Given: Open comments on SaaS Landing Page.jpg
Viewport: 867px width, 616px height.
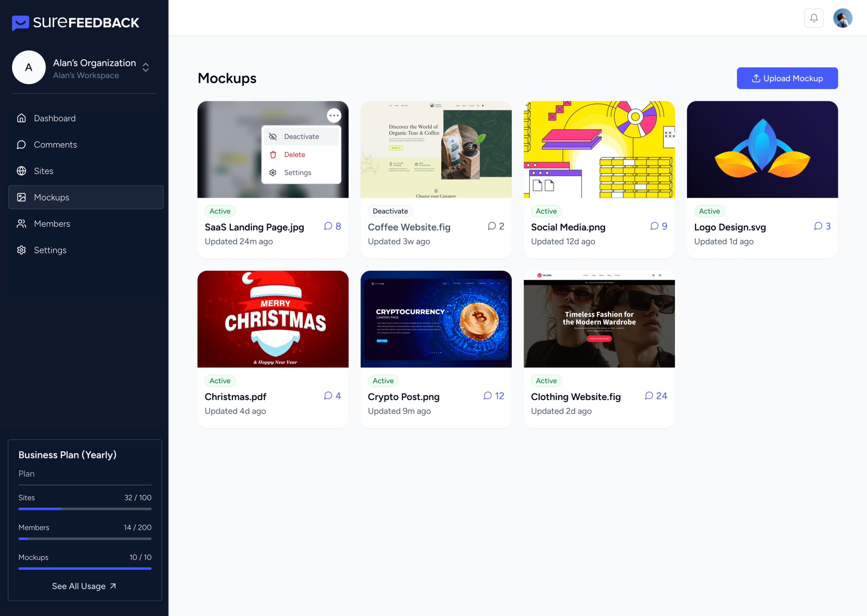Looking at the screenshot, I should click(x=332, y=226).
